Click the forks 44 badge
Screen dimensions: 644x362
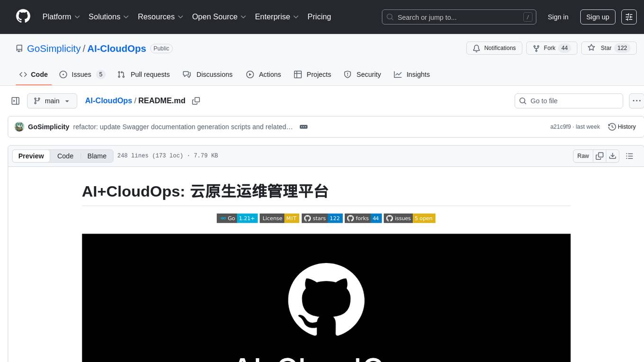tap(363, 218)
